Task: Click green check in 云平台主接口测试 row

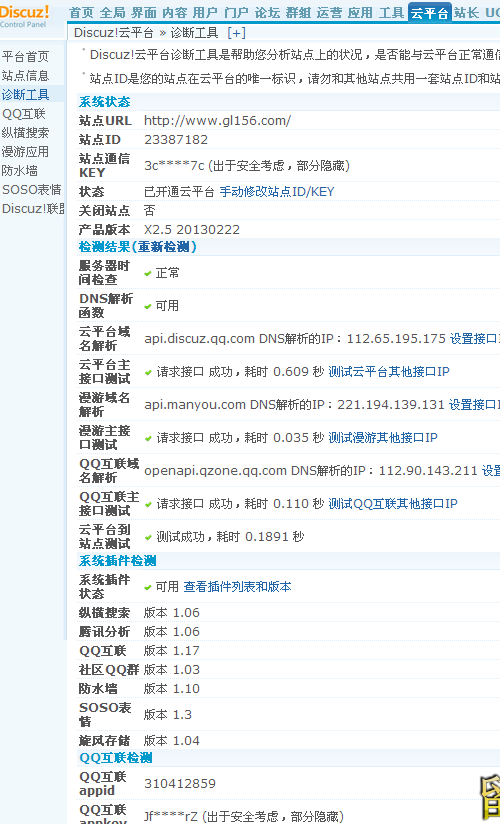Action: [x=148, y=373]
